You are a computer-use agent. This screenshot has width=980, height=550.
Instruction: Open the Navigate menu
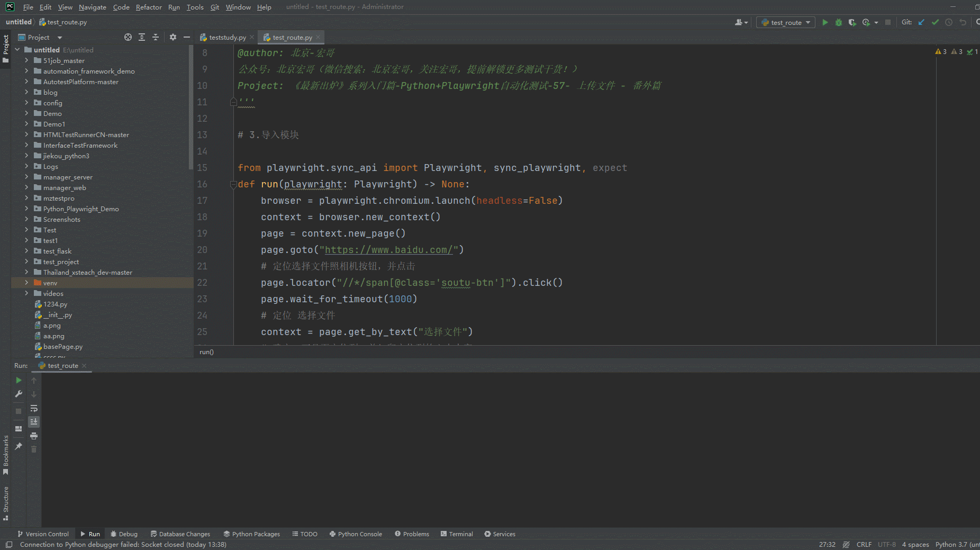click(x=93, y=7)
